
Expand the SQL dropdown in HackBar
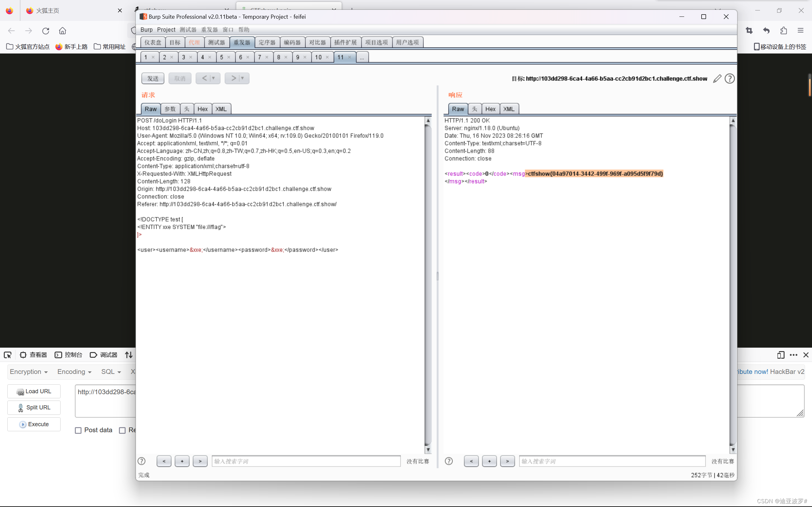click(x=111, y=371)
